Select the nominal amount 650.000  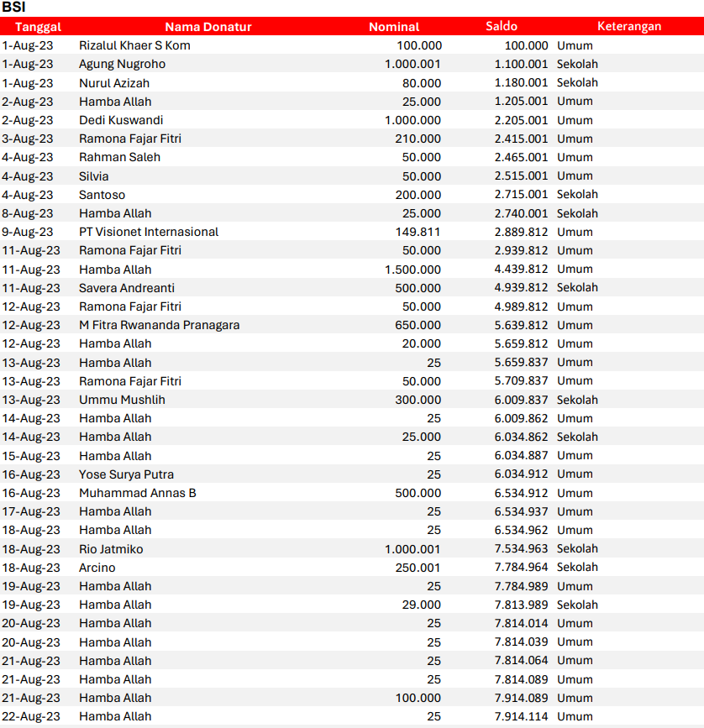418,325
